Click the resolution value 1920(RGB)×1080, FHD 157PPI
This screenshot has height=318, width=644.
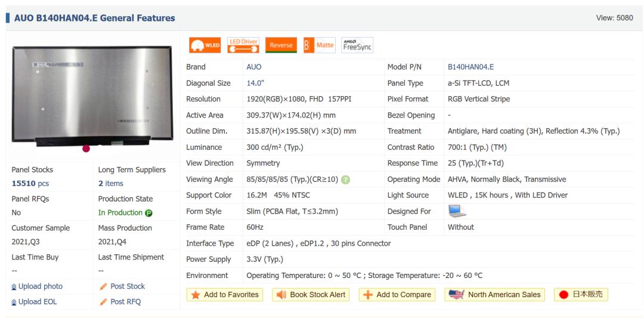click(x=299, y=99)
